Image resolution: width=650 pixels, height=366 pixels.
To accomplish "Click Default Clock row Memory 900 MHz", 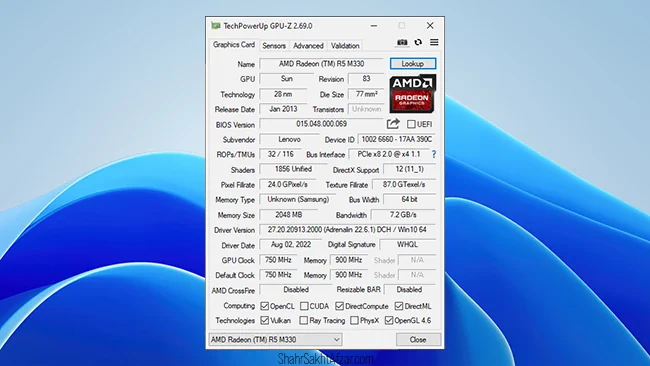I will point(349,275).
